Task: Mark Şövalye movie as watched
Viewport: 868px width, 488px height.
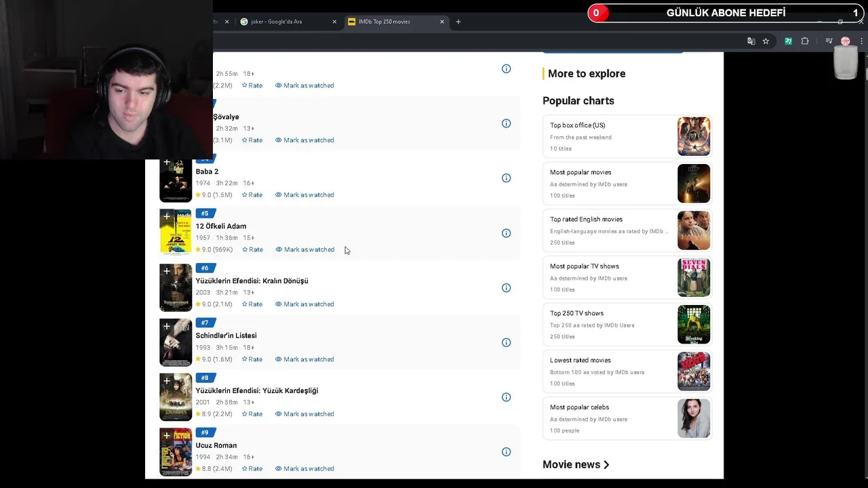Action: pos(304,140)
